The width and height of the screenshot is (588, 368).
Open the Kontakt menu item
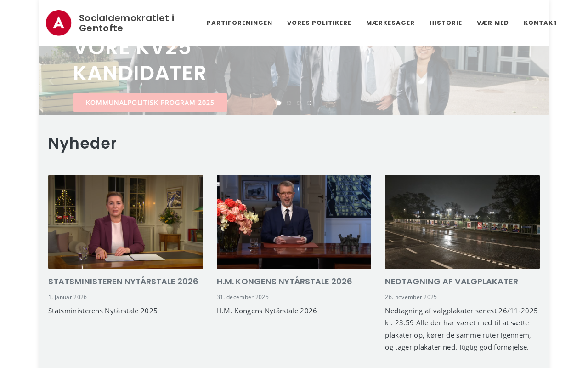pos(540,23)
